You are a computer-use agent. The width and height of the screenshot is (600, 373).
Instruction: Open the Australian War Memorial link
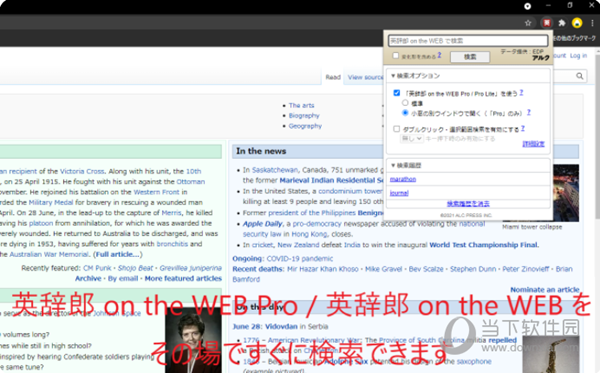click(x=49, y=254)
